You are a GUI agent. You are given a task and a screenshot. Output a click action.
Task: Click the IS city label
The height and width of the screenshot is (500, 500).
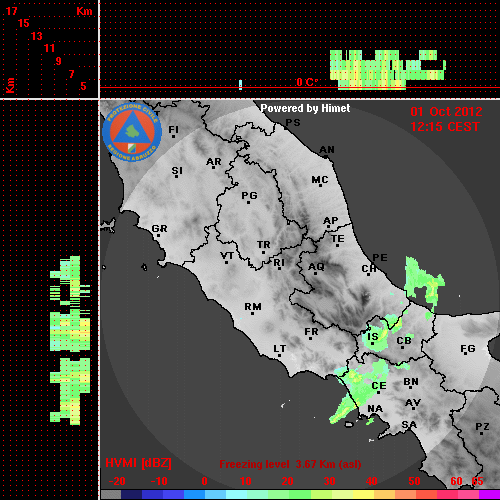click(373, 336)
